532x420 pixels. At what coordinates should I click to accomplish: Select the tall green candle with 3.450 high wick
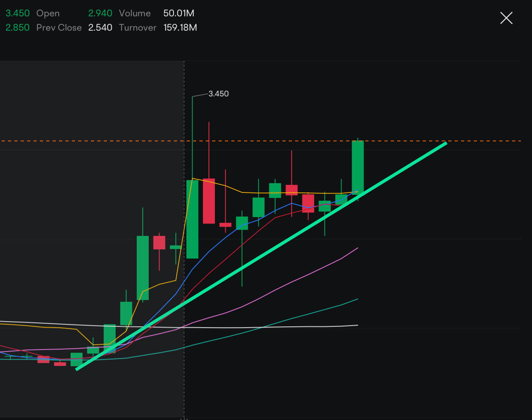click(192, 219)
